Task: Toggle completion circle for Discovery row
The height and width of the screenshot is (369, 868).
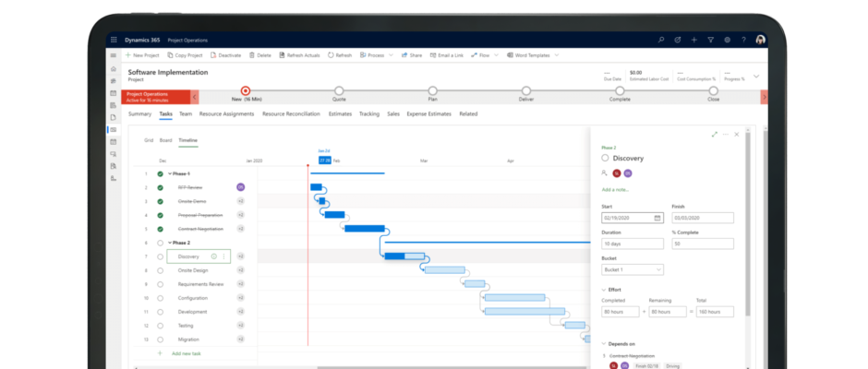Action: click(x=160, y=256)
